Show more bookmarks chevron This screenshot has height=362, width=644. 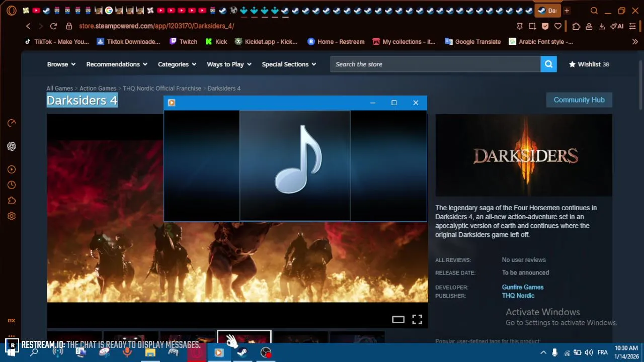click(635, 42)
